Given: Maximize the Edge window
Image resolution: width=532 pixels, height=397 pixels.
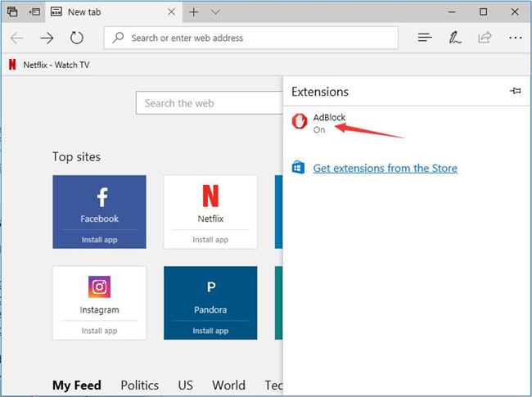Looking at the screenshot, I should tap(483, 12).
